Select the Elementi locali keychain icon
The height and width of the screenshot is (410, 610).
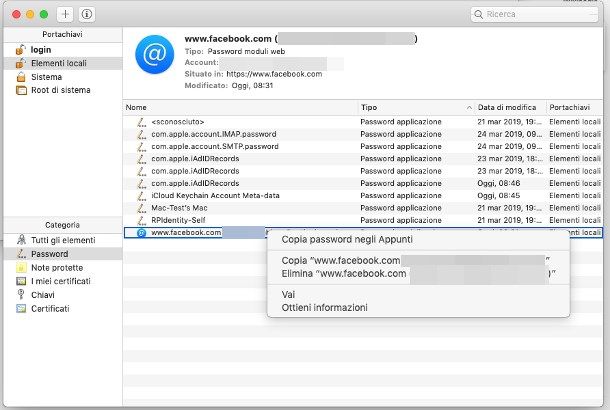coord(21,63)
